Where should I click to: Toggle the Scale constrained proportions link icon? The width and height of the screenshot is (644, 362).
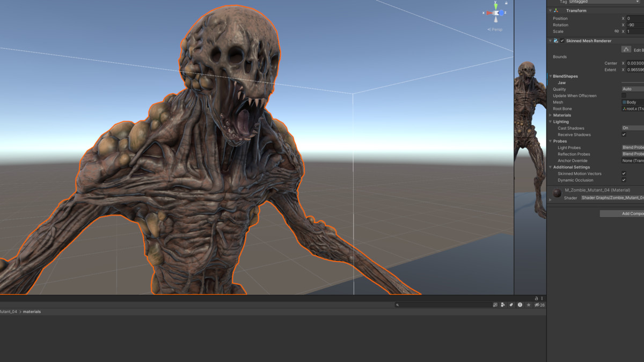tap(616, 32)
